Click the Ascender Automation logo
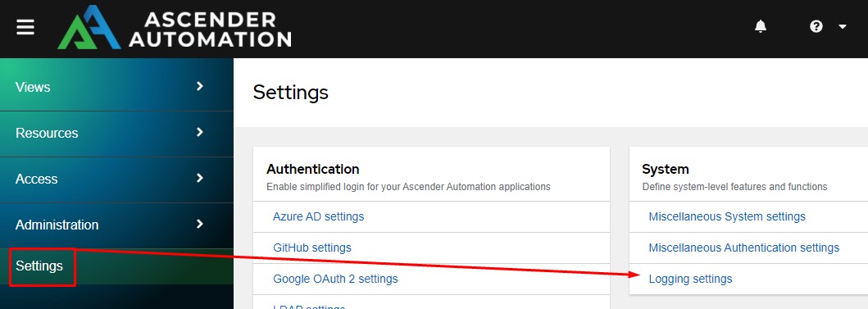Screen dimensions: 868x309 coord(175,28)
